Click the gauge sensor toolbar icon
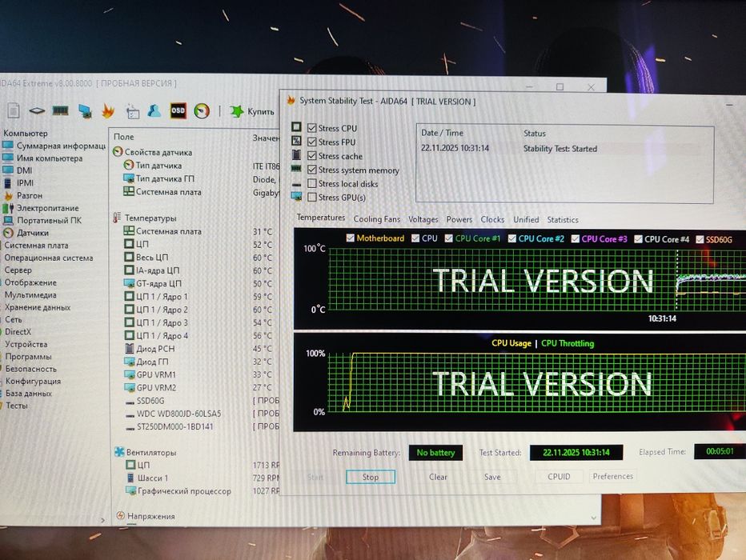Viewport: 746px width, 560px height. tap(202, 111)
